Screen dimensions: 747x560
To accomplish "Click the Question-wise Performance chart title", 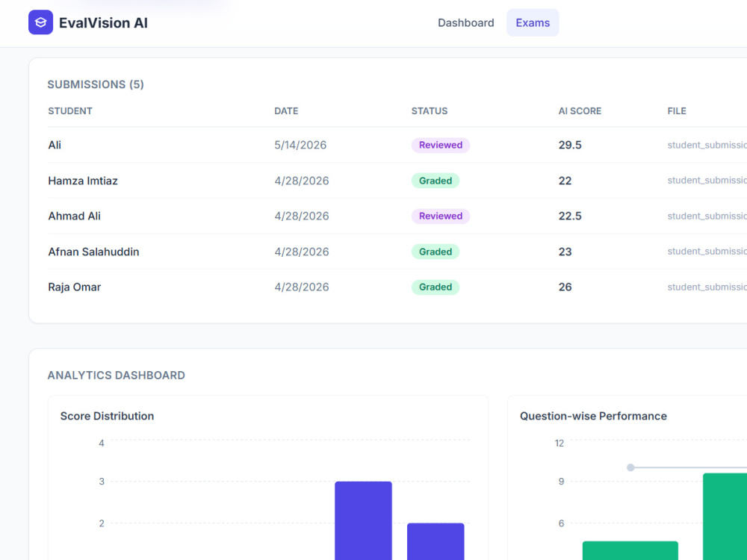I will point(593,416).
